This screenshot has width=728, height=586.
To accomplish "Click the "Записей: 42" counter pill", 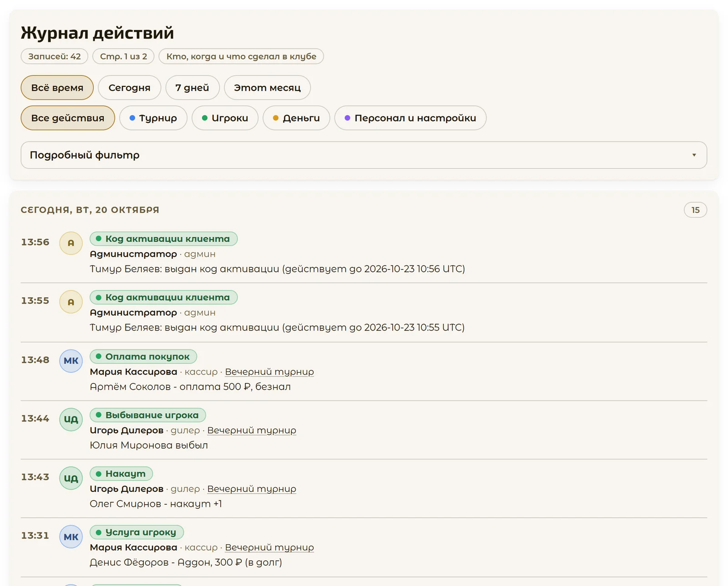I will click(x=55, y=56).
